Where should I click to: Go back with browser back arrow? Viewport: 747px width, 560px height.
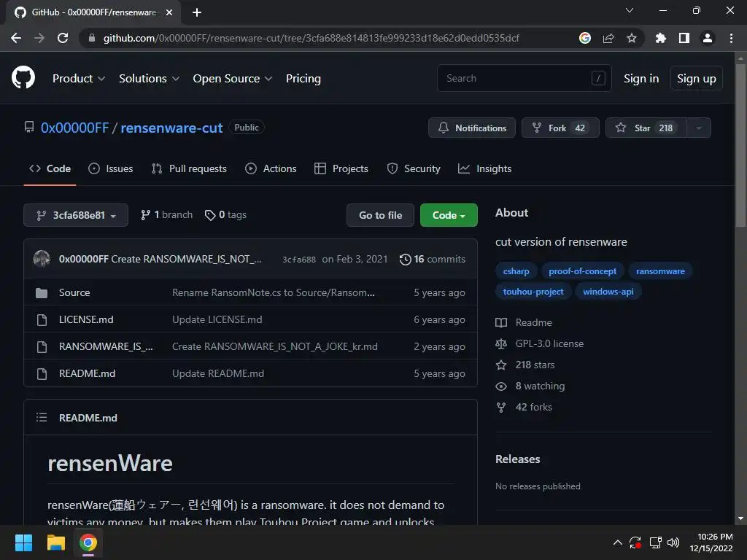[16, 38]
